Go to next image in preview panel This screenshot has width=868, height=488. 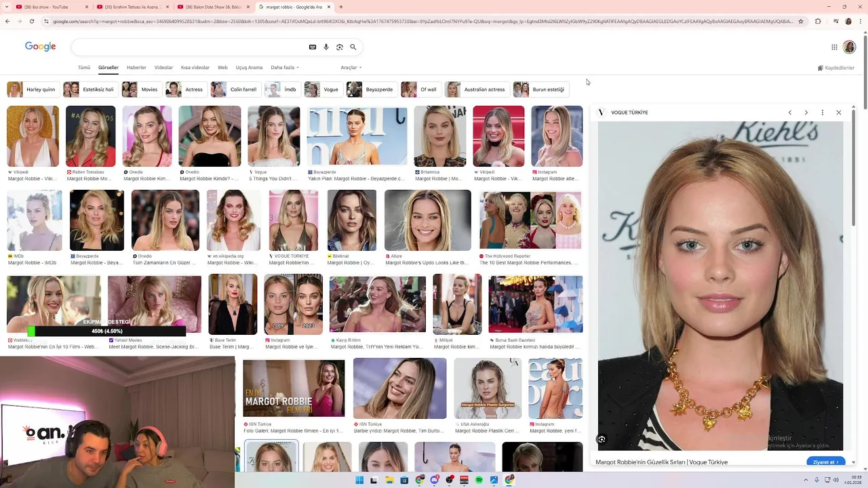pyautogui.click(x=806, y=113)
